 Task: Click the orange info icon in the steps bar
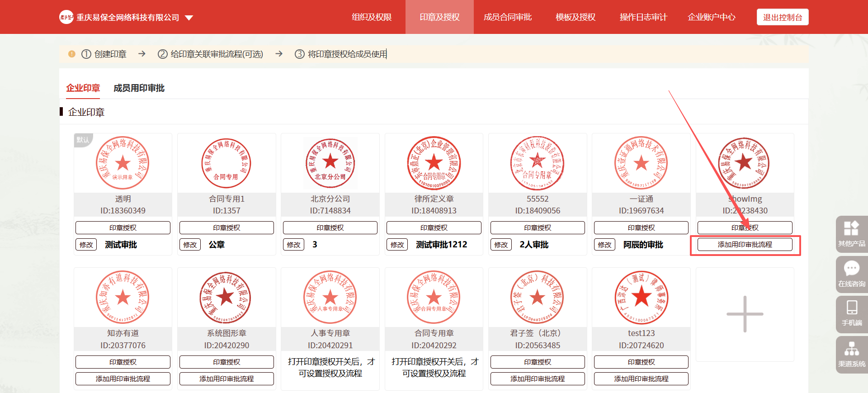tap(71, 54)
